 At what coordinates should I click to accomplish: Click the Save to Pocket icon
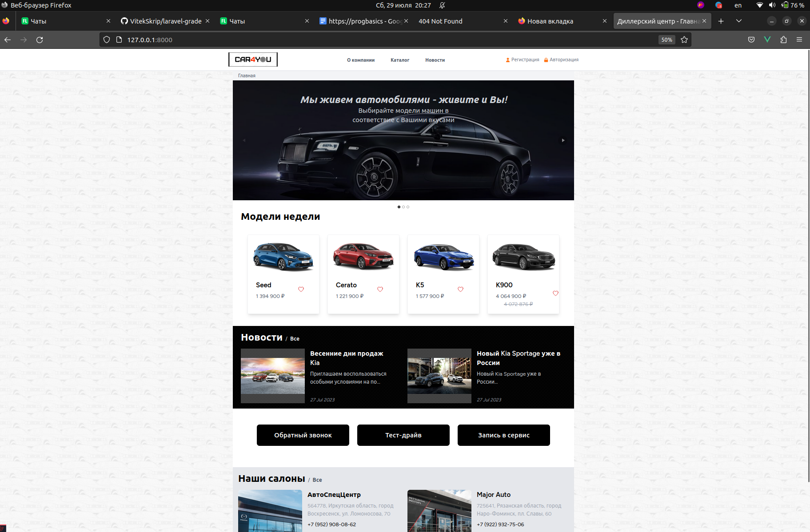(751, 40)
